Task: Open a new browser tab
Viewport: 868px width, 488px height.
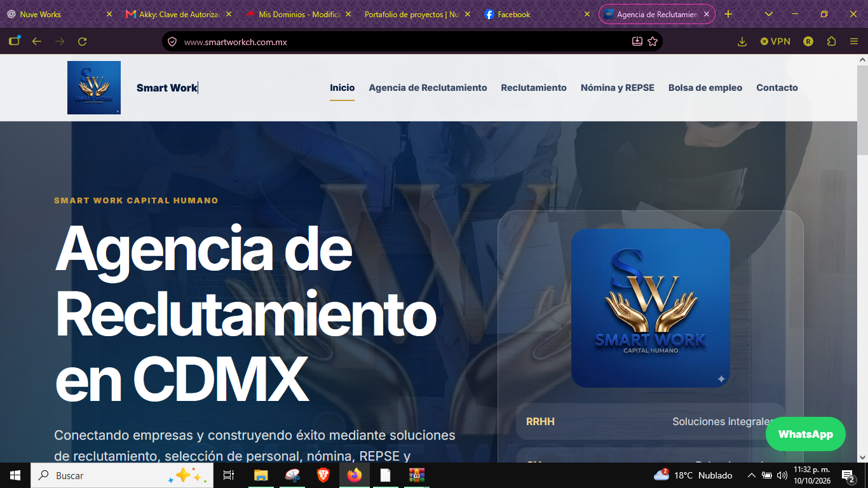Action: (728, 14)
